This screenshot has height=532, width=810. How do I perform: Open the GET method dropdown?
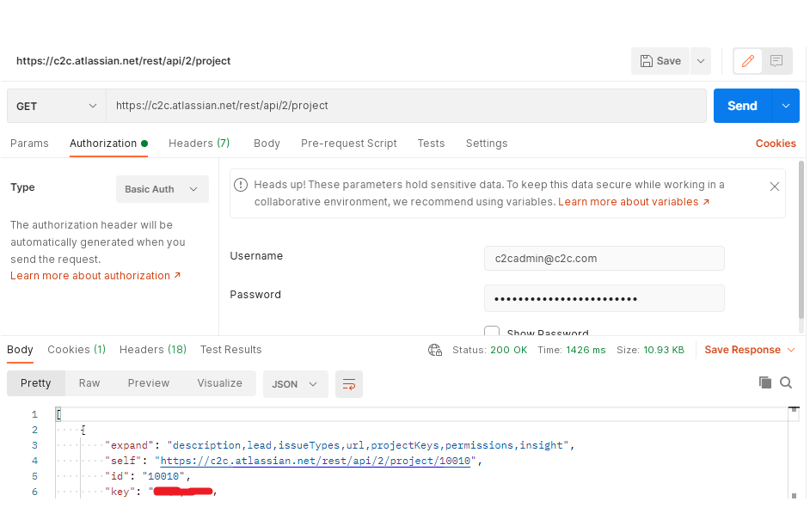[55, 105]
